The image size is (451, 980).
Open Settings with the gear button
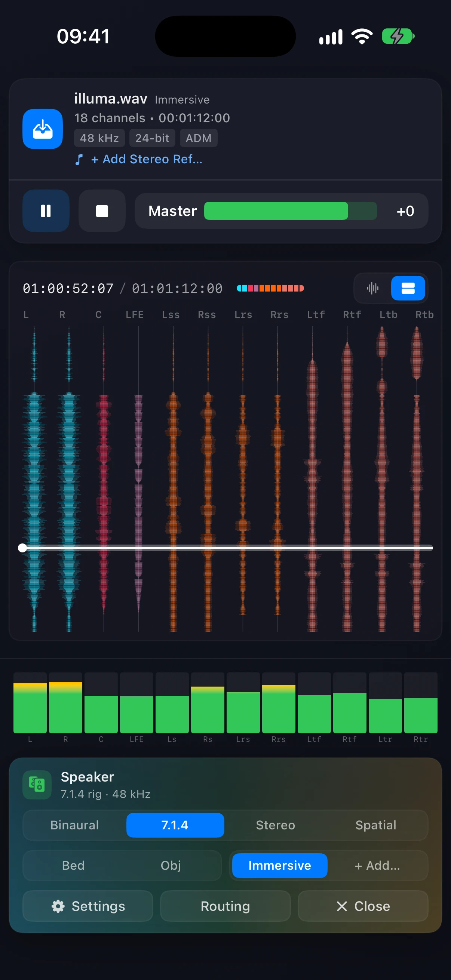pos(88,906)
